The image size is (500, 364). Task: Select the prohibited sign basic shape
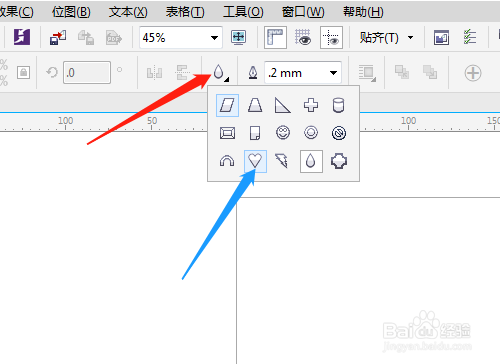(x=339, y=133)
